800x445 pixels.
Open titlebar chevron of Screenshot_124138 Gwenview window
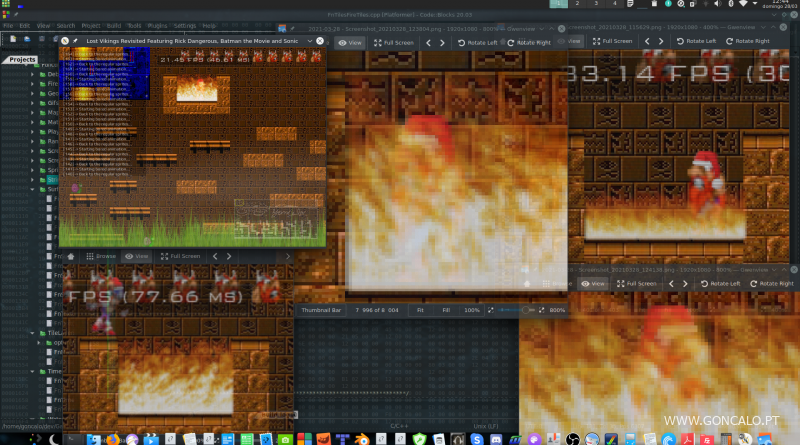click(774, 269)
